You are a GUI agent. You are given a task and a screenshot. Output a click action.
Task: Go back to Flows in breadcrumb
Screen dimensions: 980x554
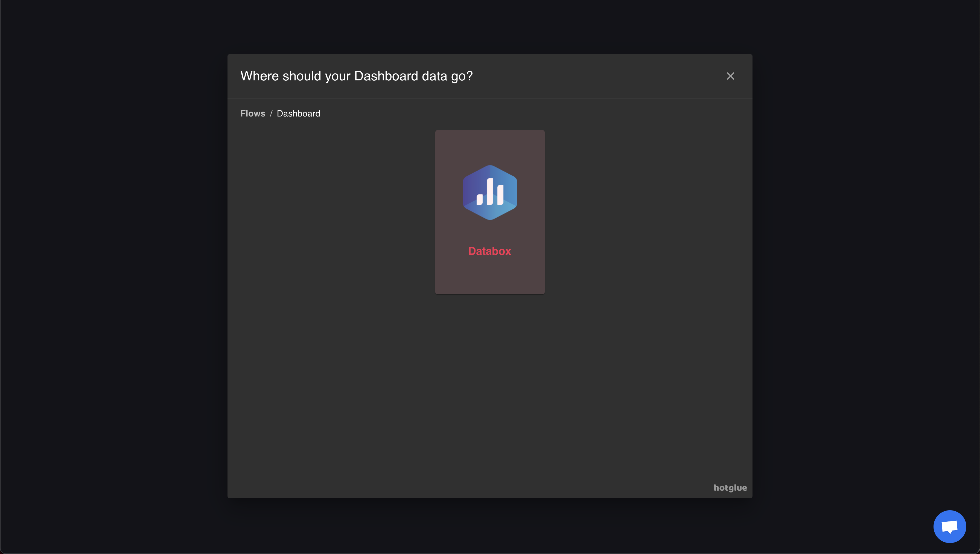click(x=253, y=113)
